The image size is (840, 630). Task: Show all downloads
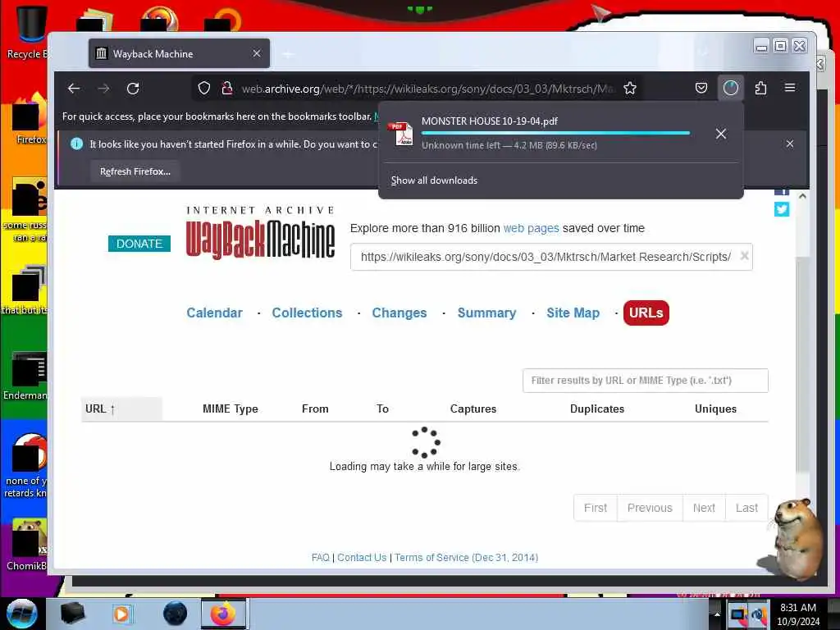click(x=434, y=180)
